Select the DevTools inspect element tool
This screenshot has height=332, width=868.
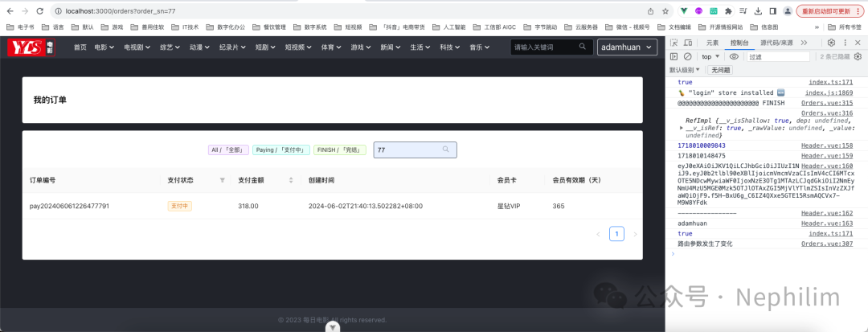[x=675, y=43]
